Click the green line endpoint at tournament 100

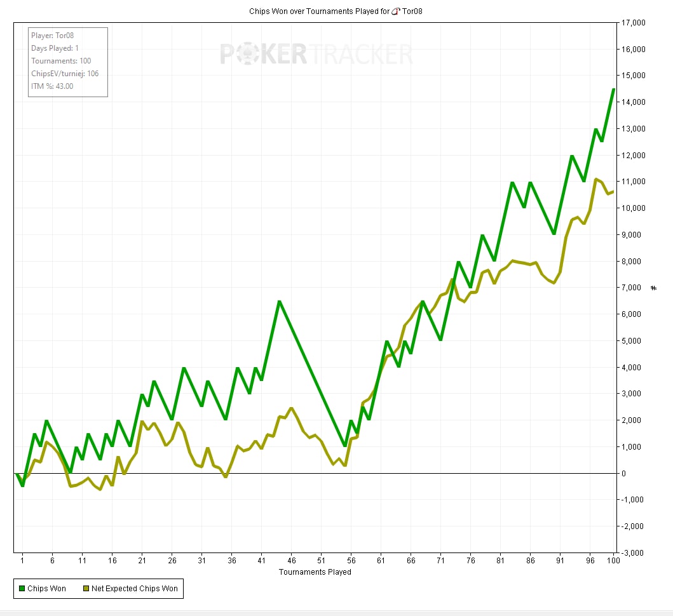pyautogui.click(x=613, y=90)
